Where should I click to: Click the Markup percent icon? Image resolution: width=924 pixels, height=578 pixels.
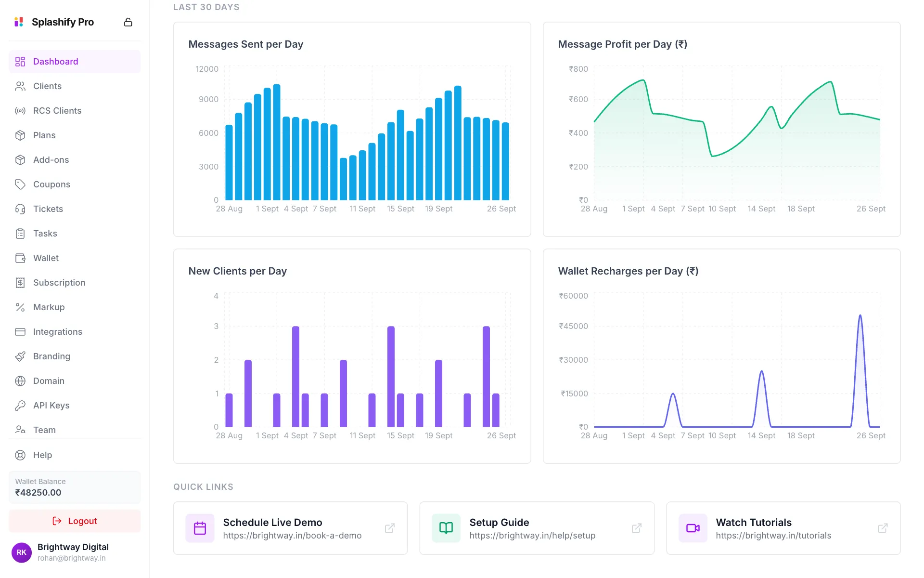(x=20, y=307)
